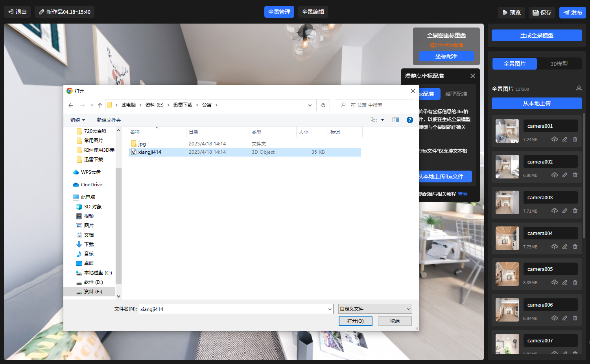The image size is (590, 364).
Task: Go up one folder level with up arrow
Action: click(100, 105)
